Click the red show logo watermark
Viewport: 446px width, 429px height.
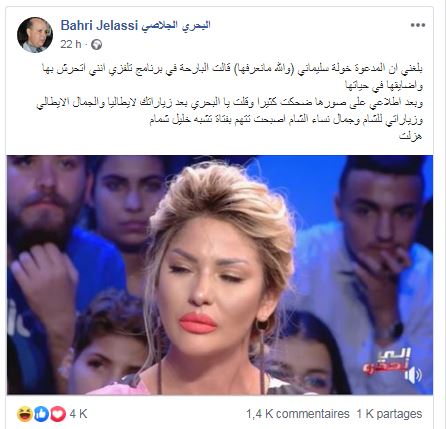point(387,362)
